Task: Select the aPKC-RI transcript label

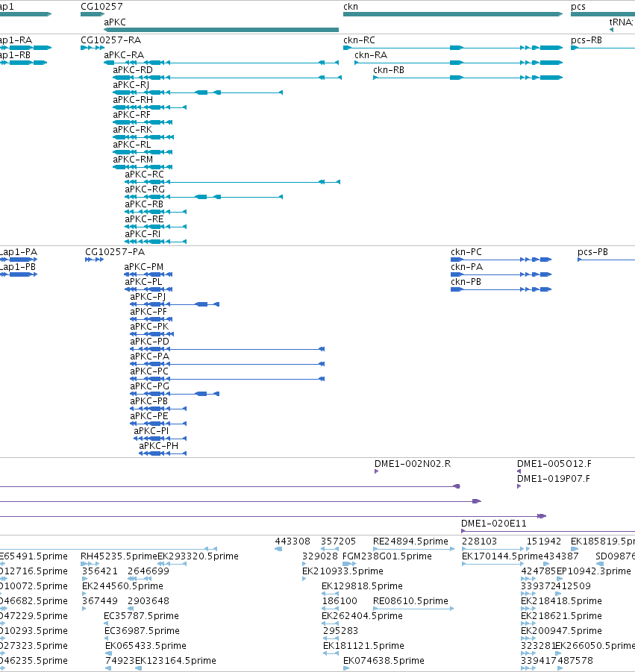Action: (143, 234)
